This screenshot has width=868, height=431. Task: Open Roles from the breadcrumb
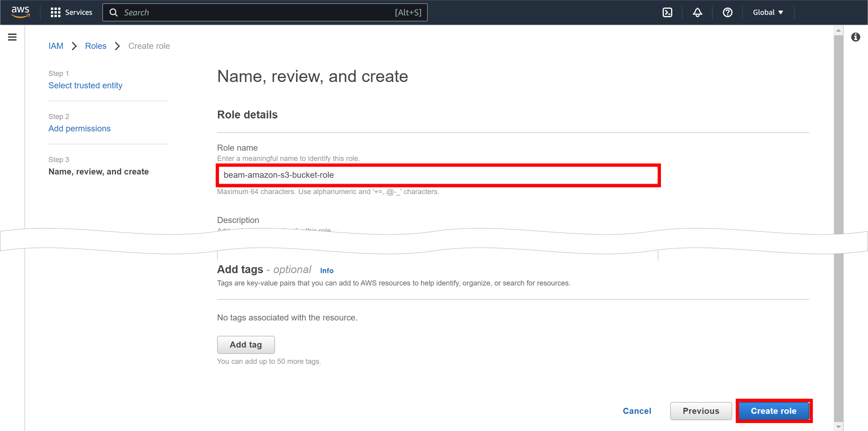(96, 46)
